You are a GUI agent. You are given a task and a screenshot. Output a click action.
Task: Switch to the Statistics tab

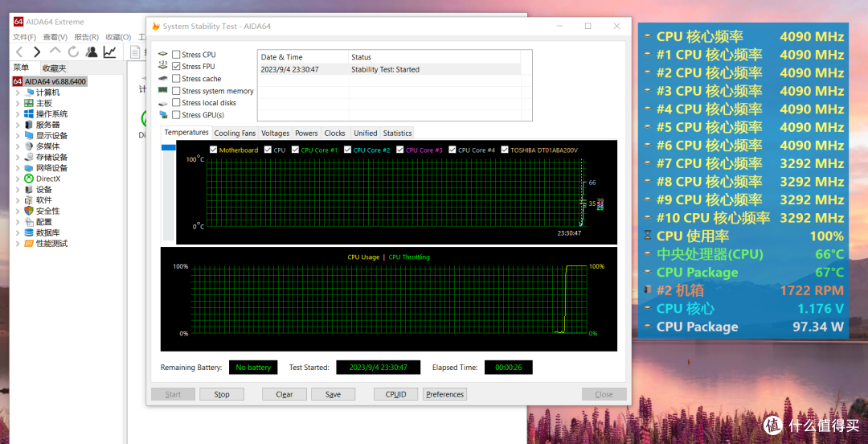pos(397,133)
